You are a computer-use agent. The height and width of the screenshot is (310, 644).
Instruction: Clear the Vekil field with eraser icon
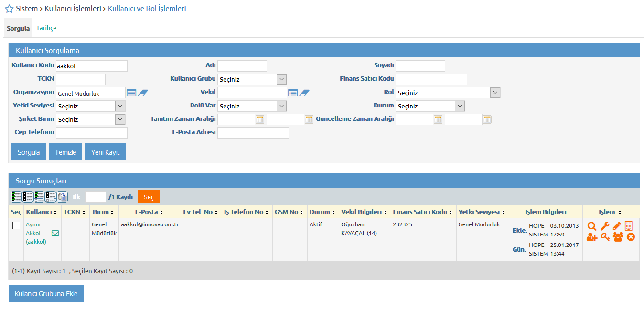pos(304,93)
